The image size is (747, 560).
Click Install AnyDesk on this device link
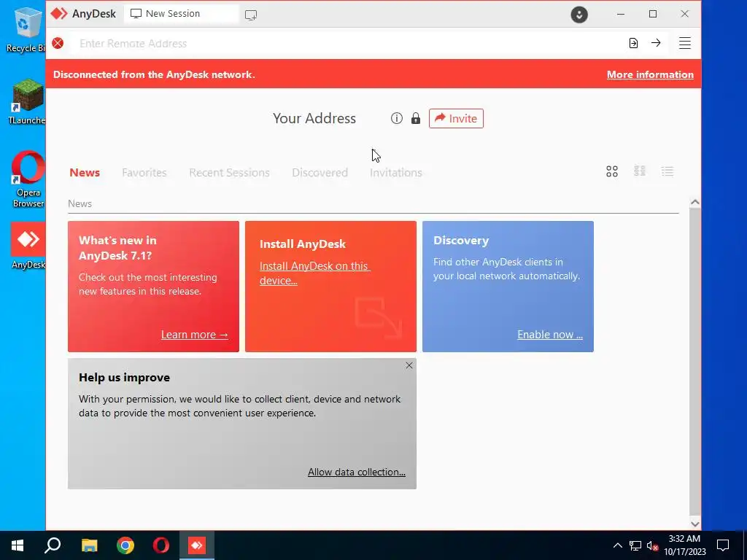[314, 273]
